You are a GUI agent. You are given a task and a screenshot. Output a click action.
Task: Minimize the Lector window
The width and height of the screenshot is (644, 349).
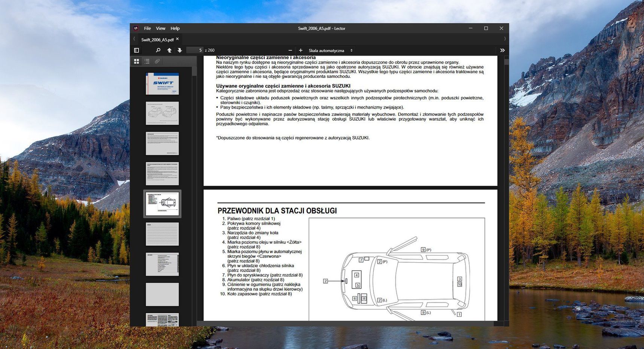(471, 28)
